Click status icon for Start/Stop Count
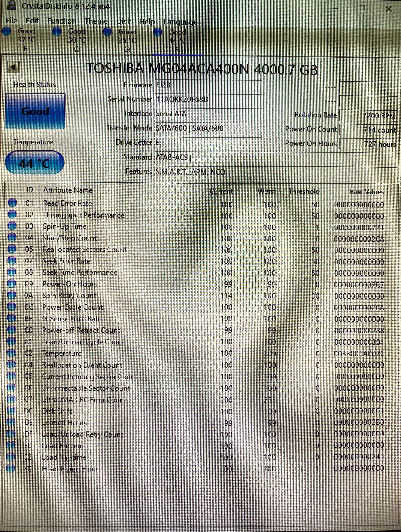 (x=12, y=237)
